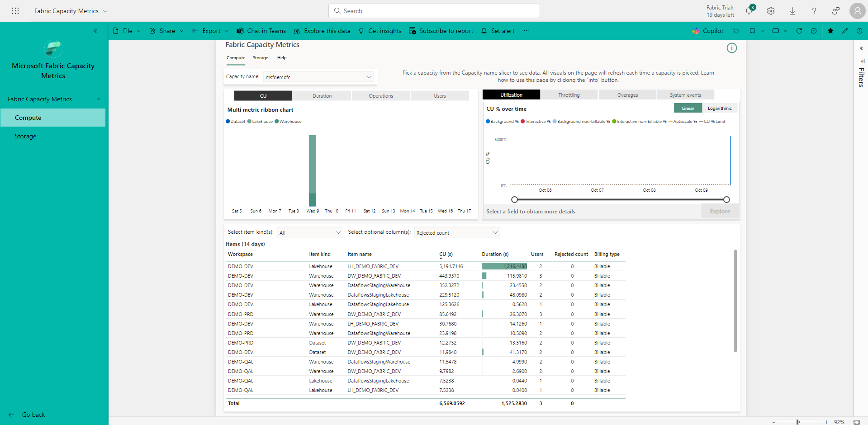Click the fit to page icon
The image size is (868, 425).
[x=857, y=422]
